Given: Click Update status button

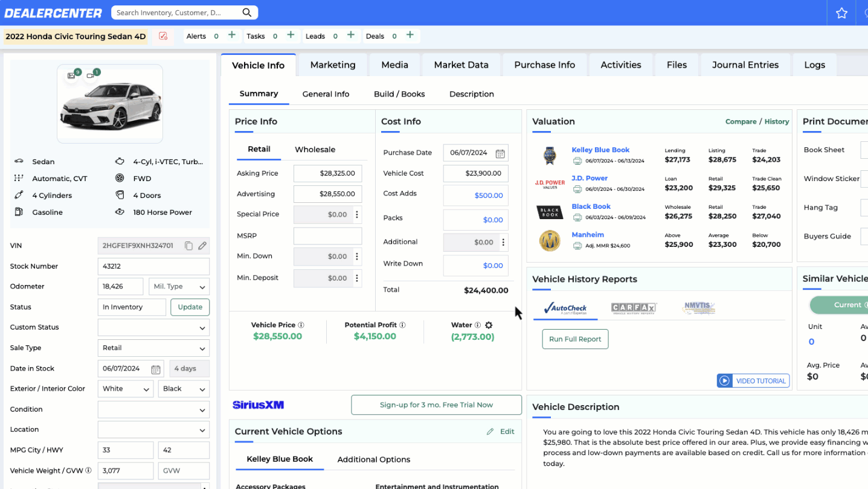Looking at the screenshot, I should 190,307.
